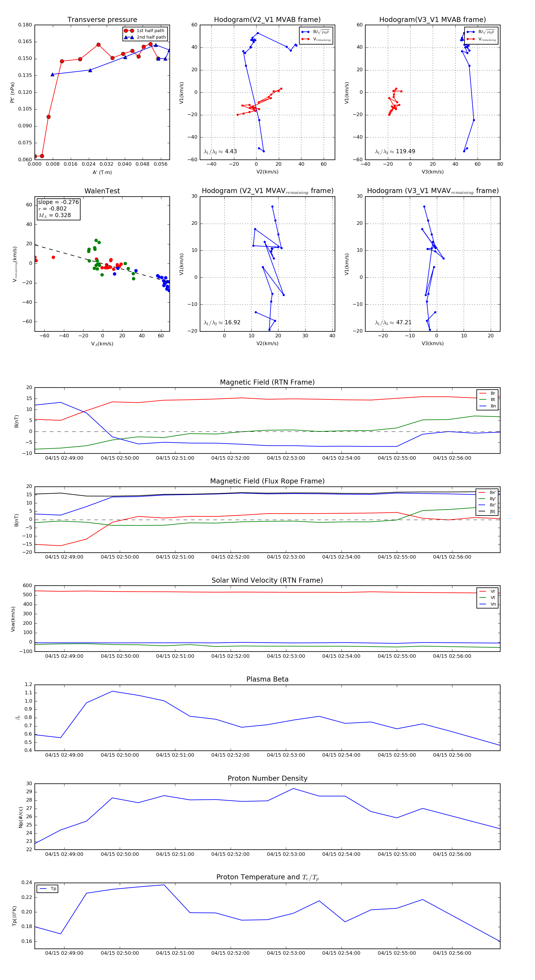Select the 'Br' legend entry

click(x=487, y=393)
